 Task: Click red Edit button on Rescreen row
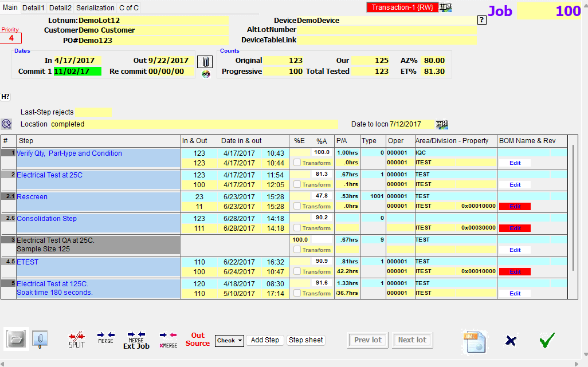pyautogui.click(x=515, y=207)
